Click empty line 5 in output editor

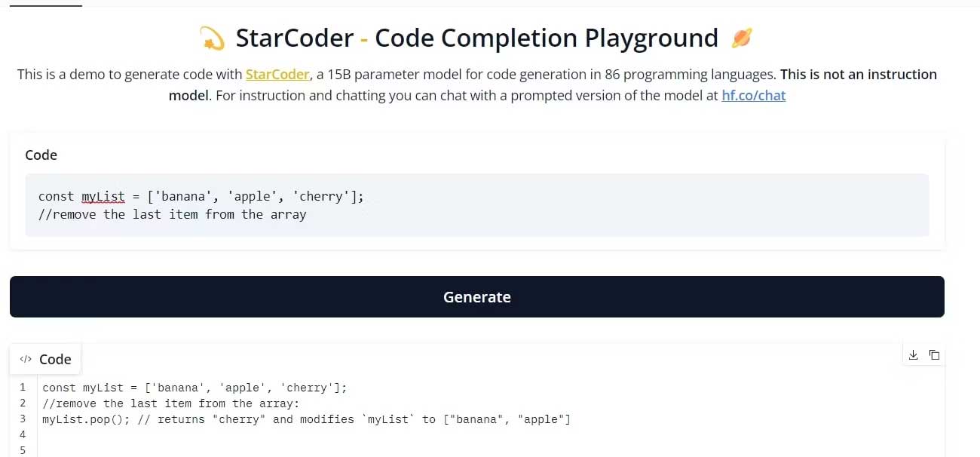[302, 450]
